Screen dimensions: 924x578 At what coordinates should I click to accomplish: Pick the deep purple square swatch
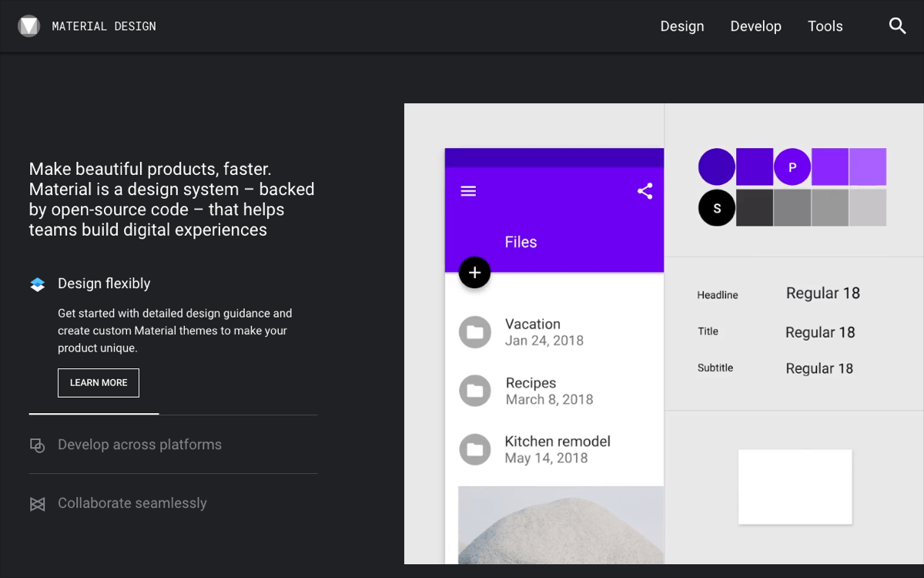pyautogui.click(x=755, y=167)
